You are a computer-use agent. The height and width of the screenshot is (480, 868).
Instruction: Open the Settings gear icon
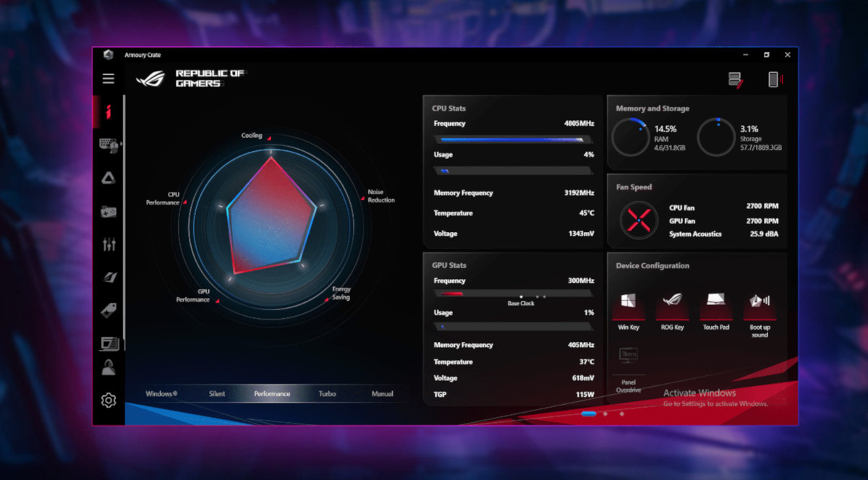(109, 400)
